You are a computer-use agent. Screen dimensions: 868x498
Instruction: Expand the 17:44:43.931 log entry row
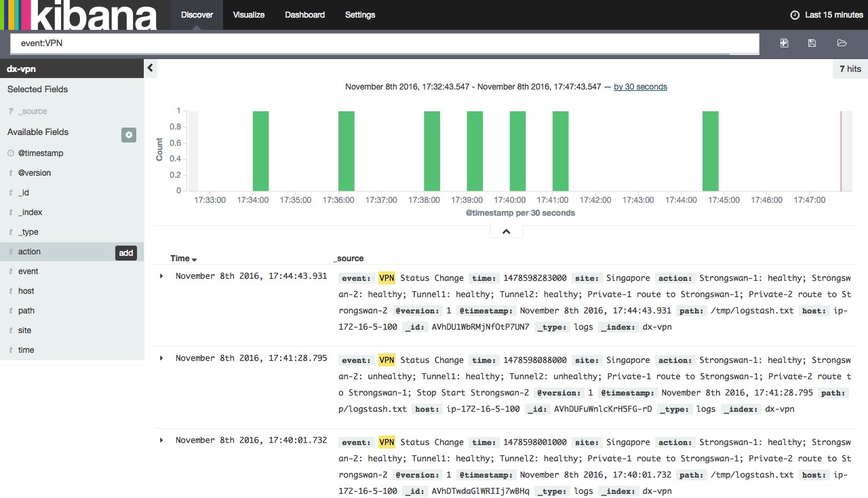click(161, 276)
